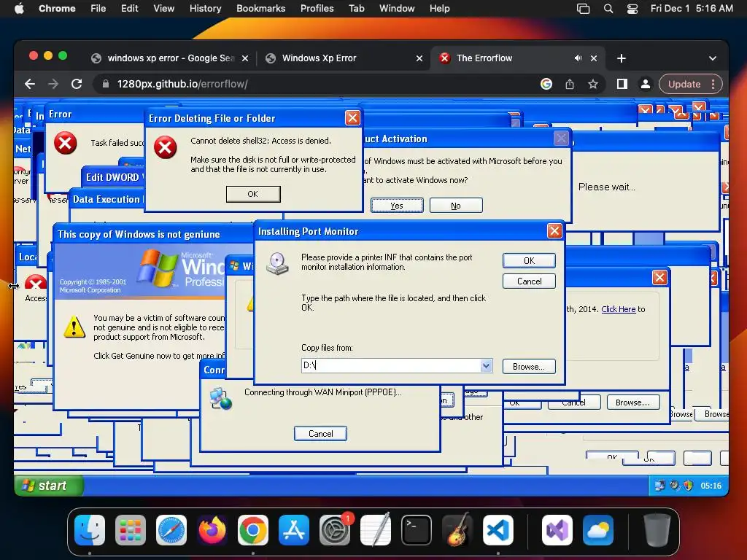
Task: Open TextEdit from the dock
Action: (376, 530)
